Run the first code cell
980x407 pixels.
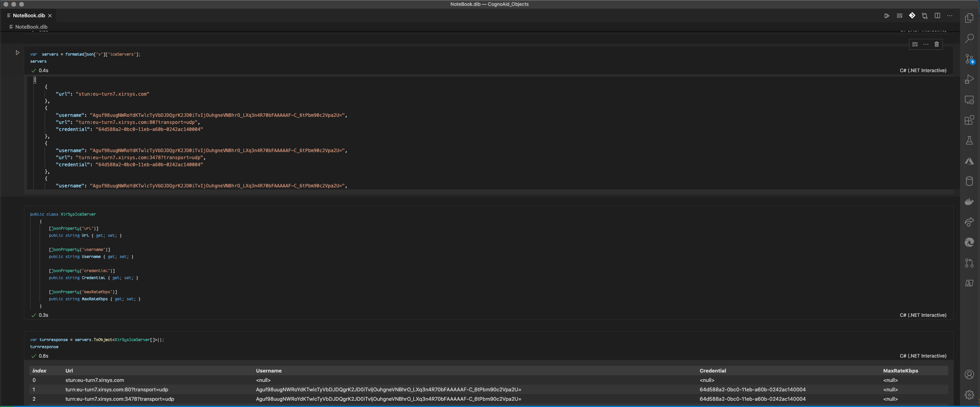(x=17, y=52)
